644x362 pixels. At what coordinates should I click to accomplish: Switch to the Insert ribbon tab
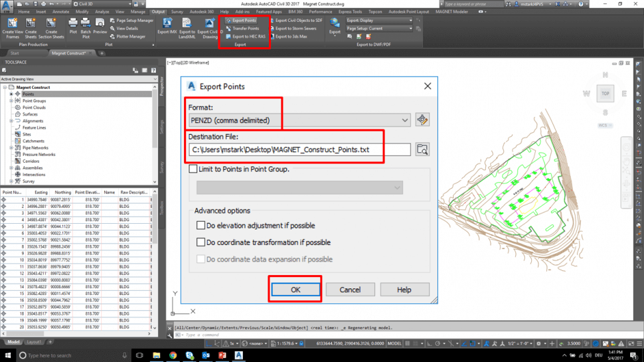pos(41,12)
